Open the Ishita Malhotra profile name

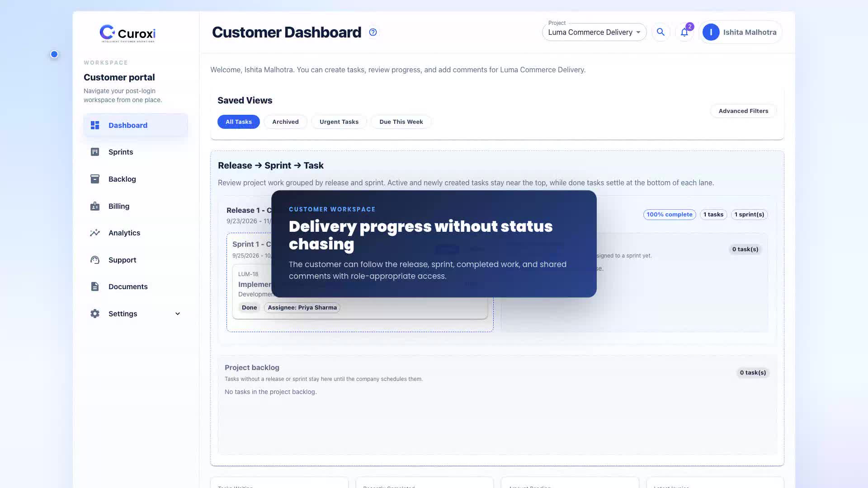point(750,32)
